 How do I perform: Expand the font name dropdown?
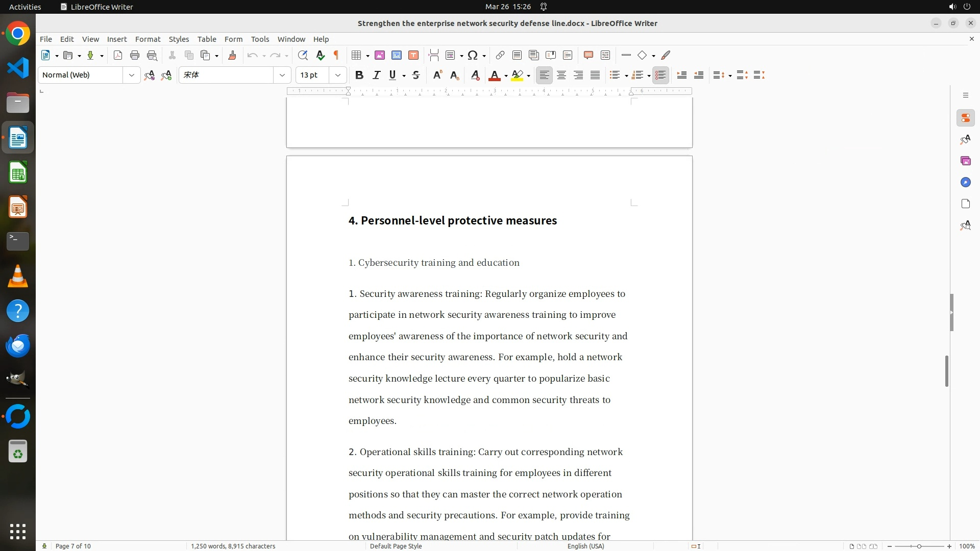click(x=282, y=76)
